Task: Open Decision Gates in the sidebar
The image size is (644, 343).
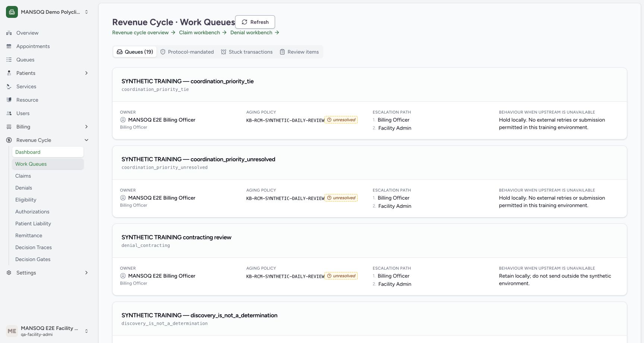Action: click(48, 259)
